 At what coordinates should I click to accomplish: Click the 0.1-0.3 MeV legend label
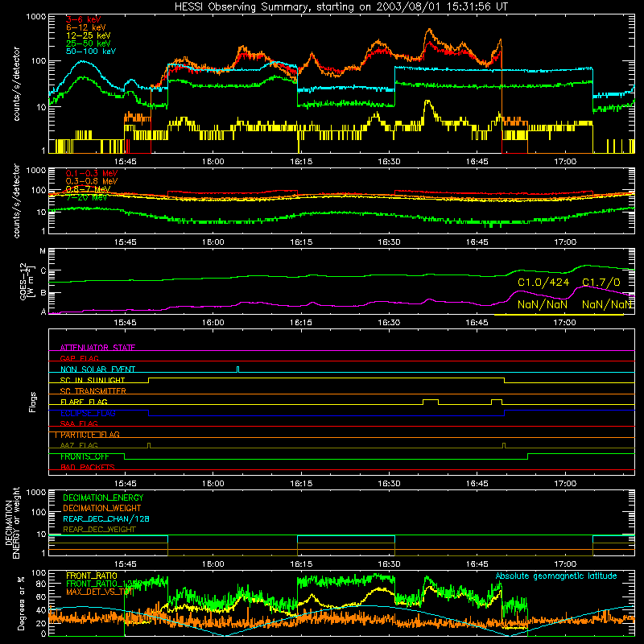(x=92, y=173)
